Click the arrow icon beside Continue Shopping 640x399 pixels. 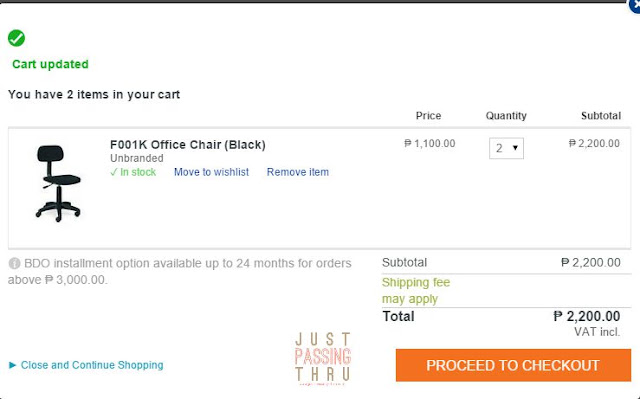click(12, 365)
